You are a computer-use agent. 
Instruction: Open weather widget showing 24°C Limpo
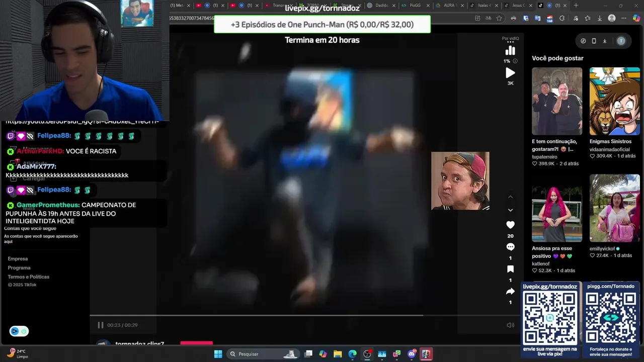click(x=19, y=354)
